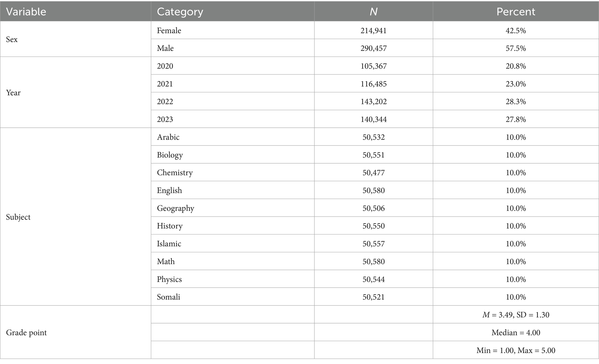Click the Islamic subject cell
Viewport: 599px width, 364px height.
pos(169,244)
